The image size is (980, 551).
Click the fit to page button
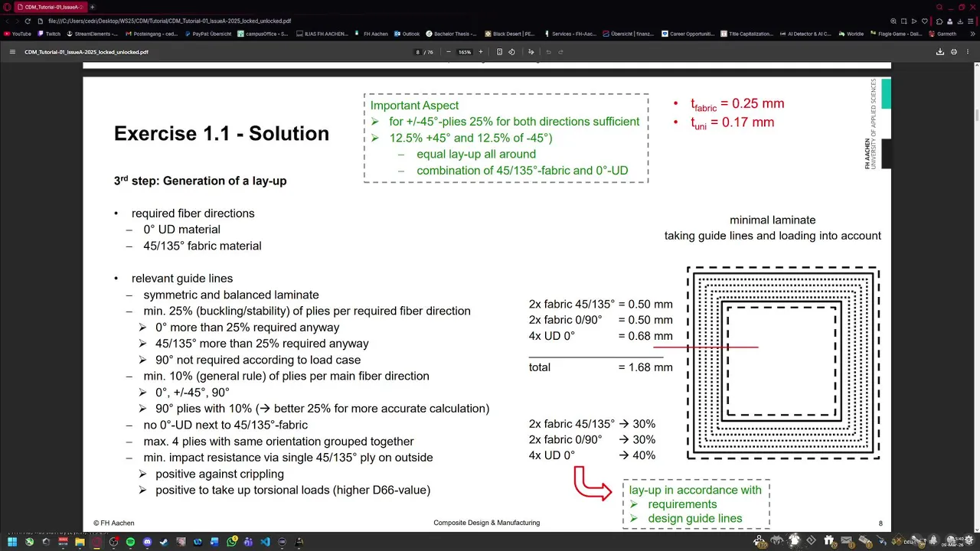(x=499, y=52)
